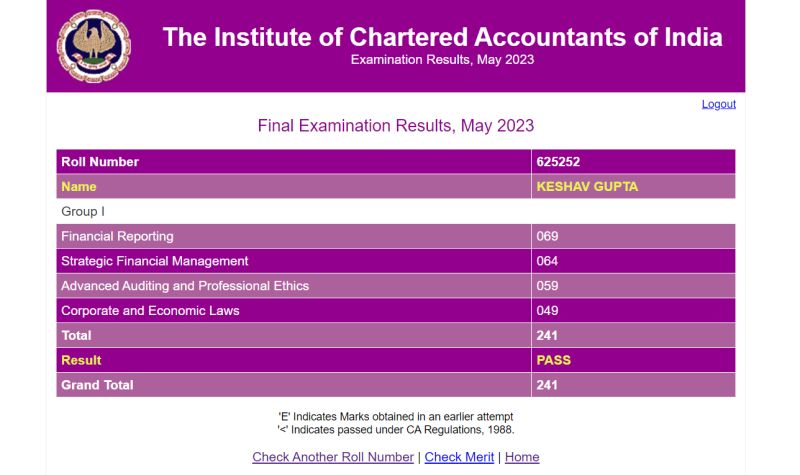Screen dimensions: 800x475
Task: Select the Grand Total row label
Action: tap(294, 385)
